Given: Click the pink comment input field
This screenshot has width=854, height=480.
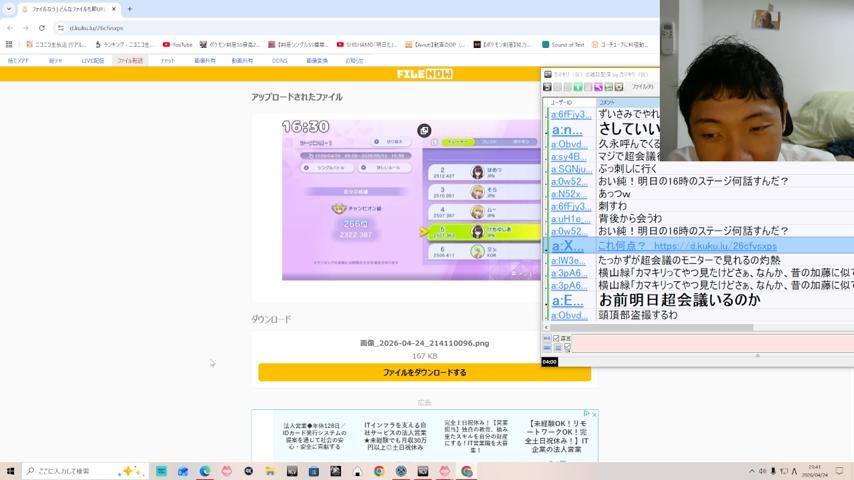Looking at the screenshot, I should click(712, 343).
